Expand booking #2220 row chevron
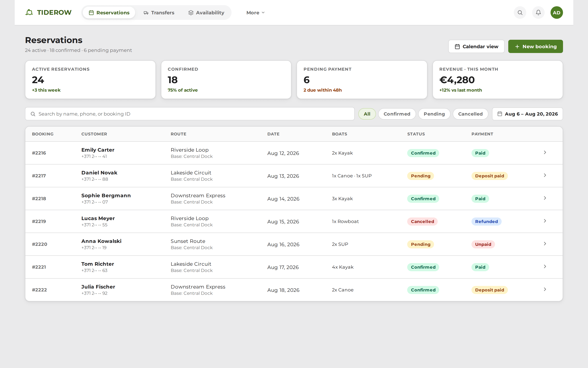Image resolution: width=588 pixels, height=368 pixels. (545, 244)
